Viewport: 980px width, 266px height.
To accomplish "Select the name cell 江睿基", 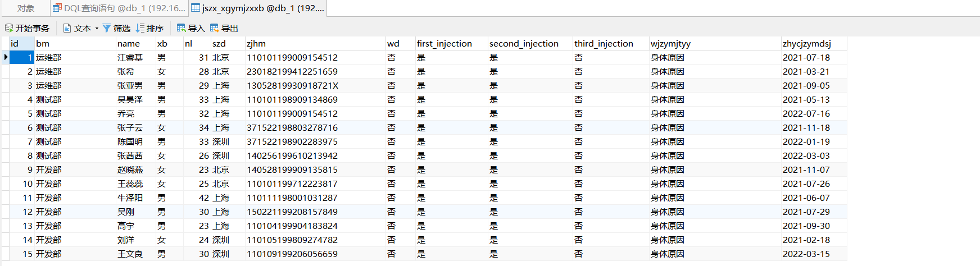I will point(130,57).
